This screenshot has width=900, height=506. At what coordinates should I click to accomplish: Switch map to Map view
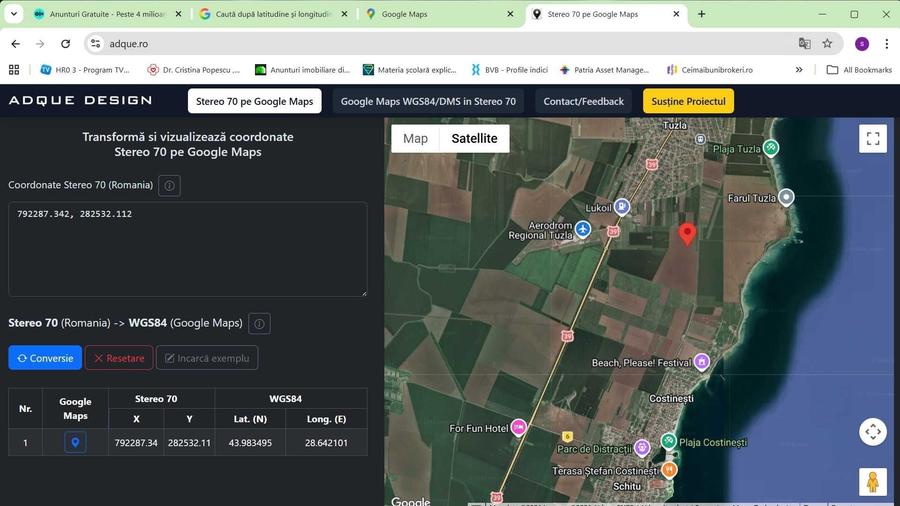coord(415,138)
